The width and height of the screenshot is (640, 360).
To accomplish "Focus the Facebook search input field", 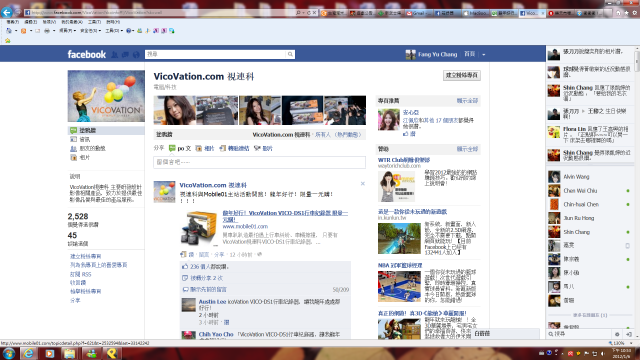I will pos(216,54).
